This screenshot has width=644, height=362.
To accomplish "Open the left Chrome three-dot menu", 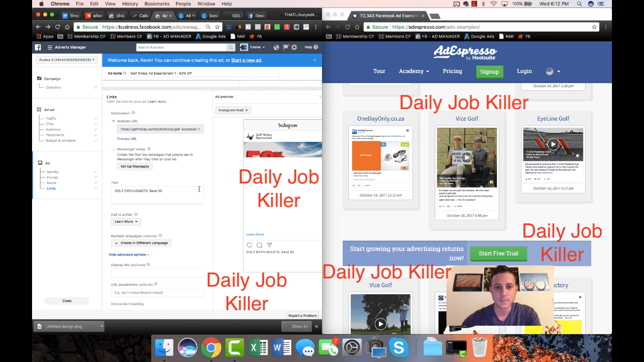I will (317, 27).
